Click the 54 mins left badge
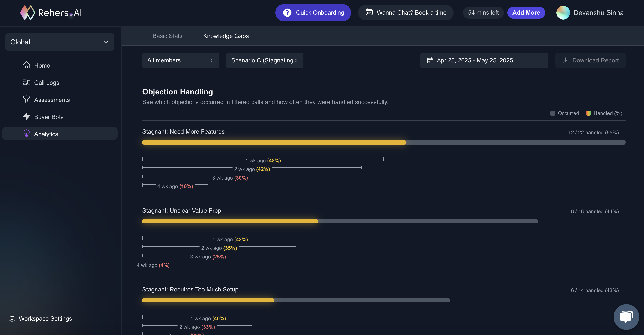 tap(483, 12)
